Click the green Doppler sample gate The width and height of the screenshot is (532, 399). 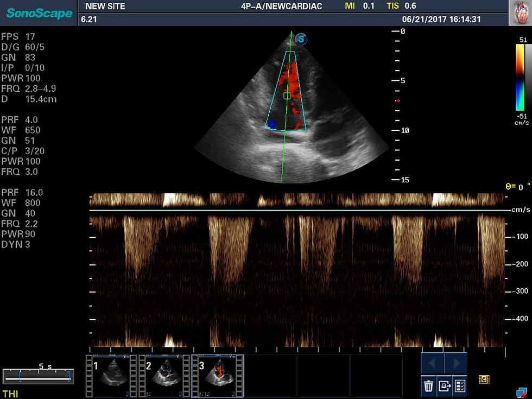click(287, 96)
